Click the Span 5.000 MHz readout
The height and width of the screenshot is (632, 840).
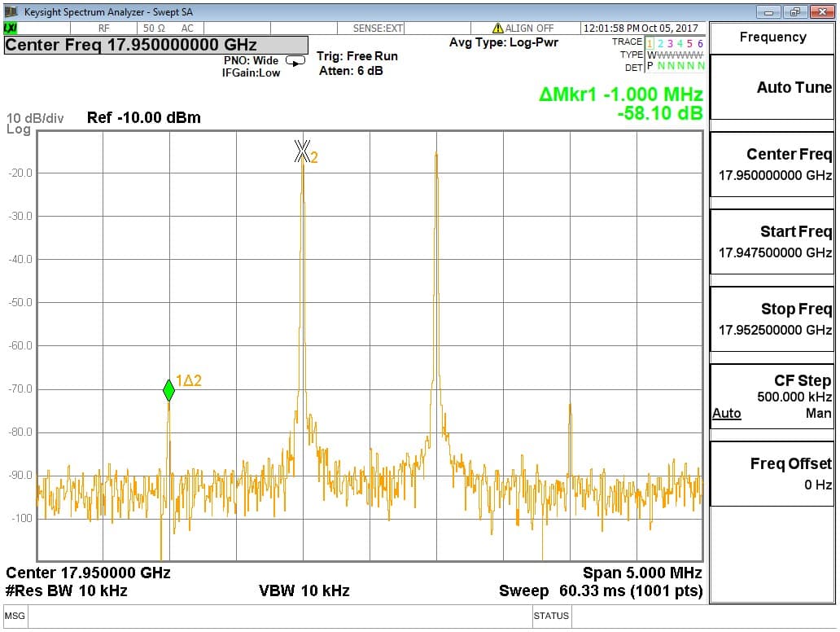(642, 573)
